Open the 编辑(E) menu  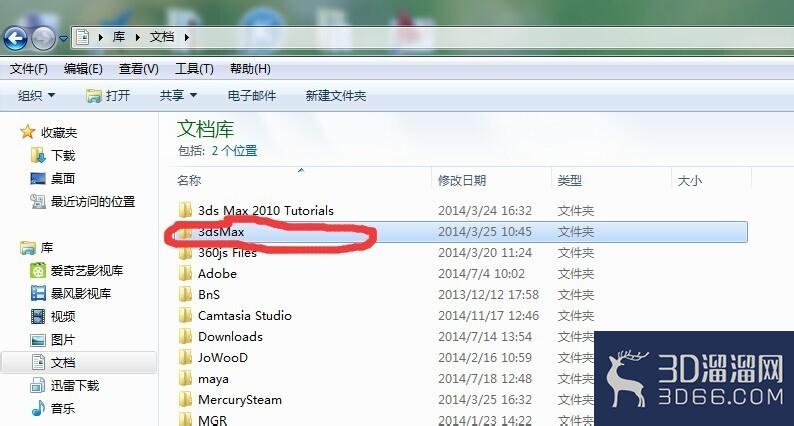coord(83,68)
